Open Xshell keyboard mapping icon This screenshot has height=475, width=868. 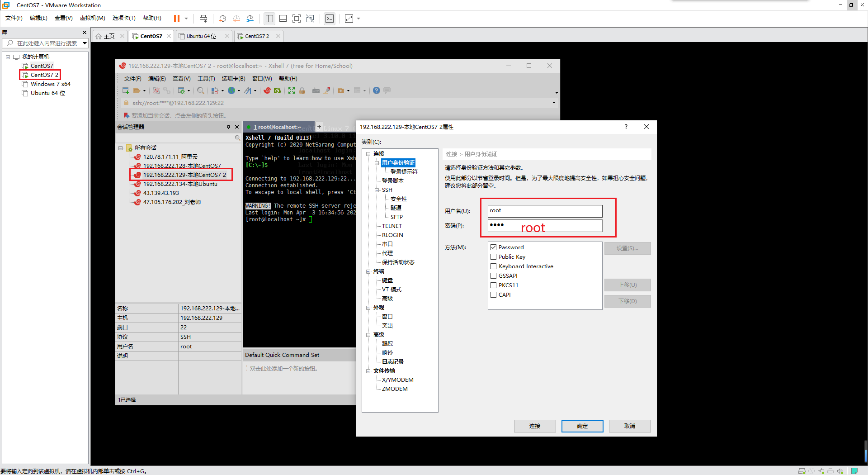click(316, 90)
